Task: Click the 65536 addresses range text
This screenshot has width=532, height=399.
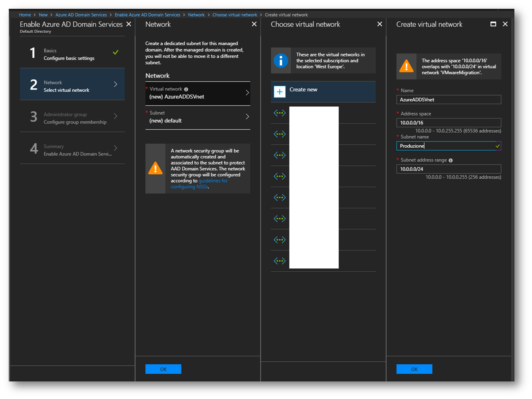Action: click(x=458, y=131)
